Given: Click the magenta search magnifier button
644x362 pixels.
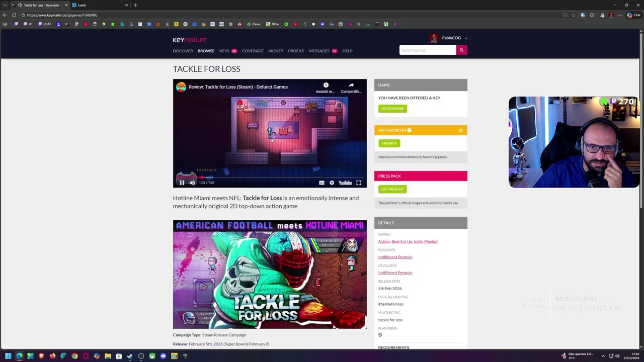Looking at the screenshot, I should point(461,50).
